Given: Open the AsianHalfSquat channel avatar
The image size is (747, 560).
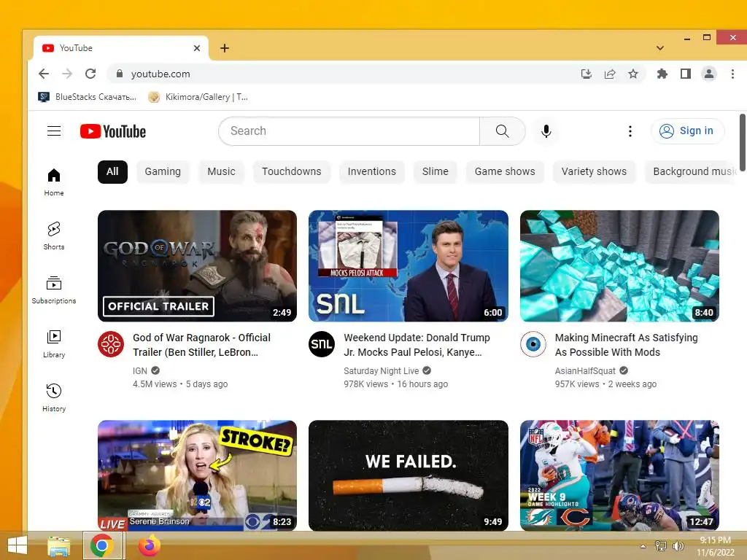Looking at the screenshot, I should tap(533, 344).
